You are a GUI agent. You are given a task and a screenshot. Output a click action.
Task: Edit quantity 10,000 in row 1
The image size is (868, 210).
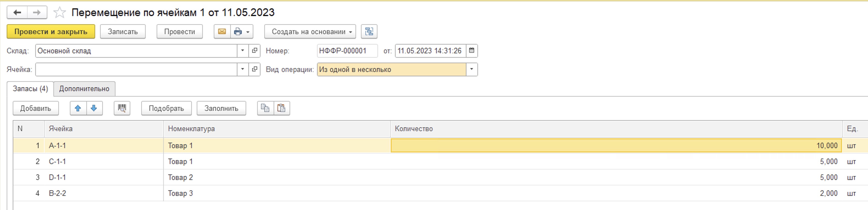[616, 146]
